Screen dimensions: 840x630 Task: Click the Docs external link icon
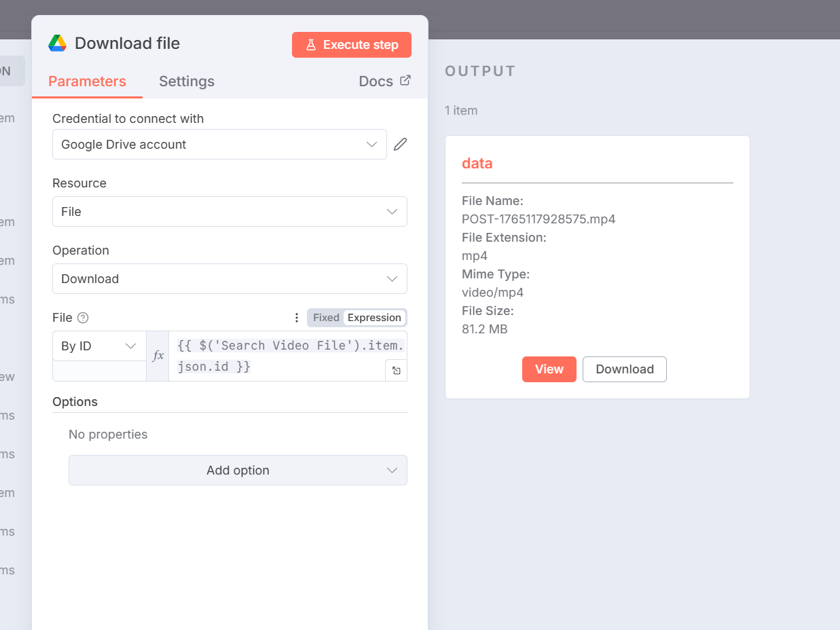coord(405,81)
